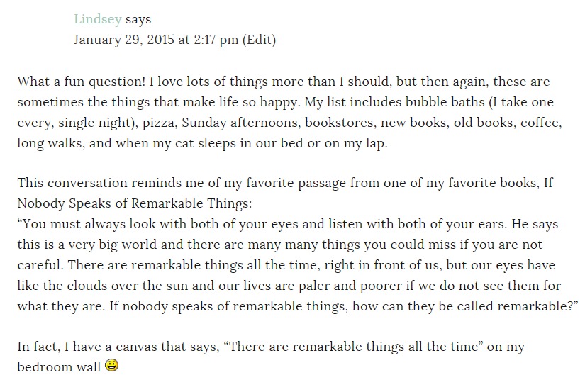Click the words "bedroom wall" on the last line
Image resolution: width=585 pixels, height=392 pixels.
[x=59, y=367]
